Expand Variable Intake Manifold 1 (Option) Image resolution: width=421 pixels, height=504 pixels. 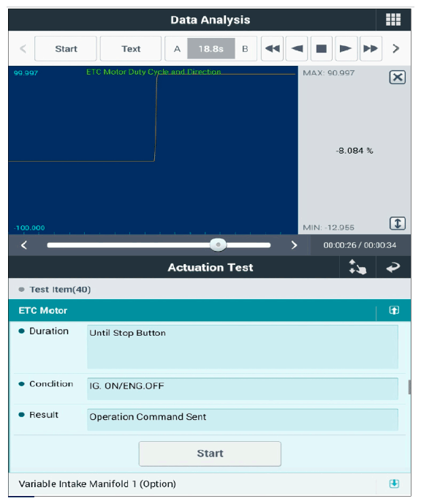(x=394, y=484)
